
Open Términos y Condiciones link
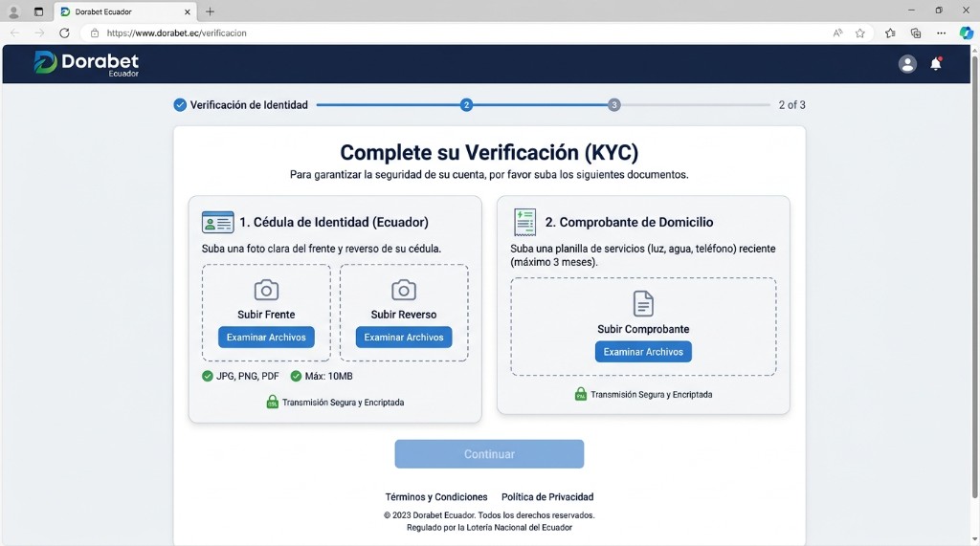tap(436, 497)
